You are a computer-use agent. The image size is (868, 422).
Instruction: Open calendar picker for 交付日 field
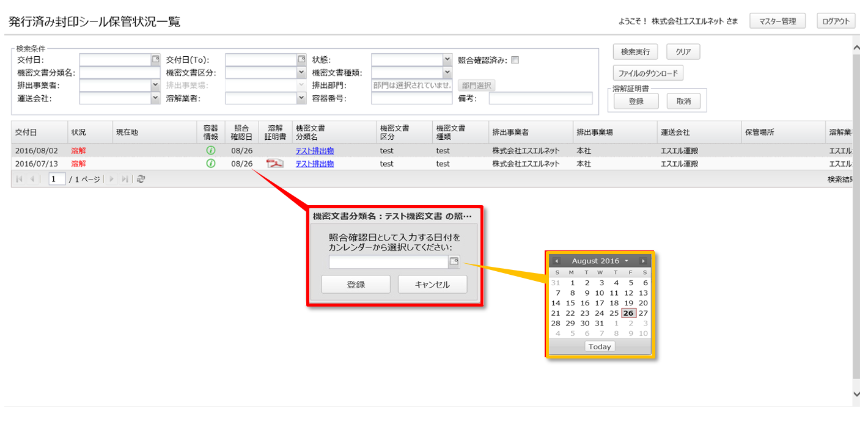coord(155,60)
